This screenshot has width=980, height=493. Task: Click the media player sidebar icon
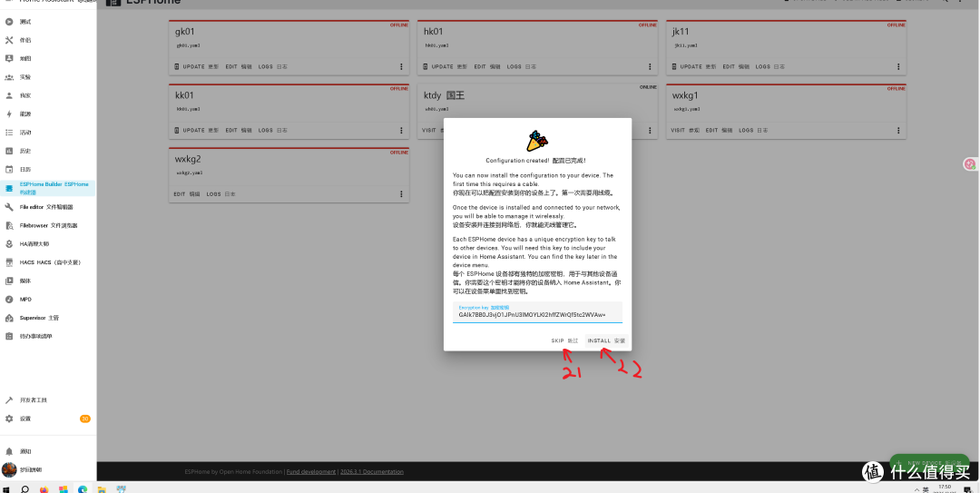[x=9, y=281]
